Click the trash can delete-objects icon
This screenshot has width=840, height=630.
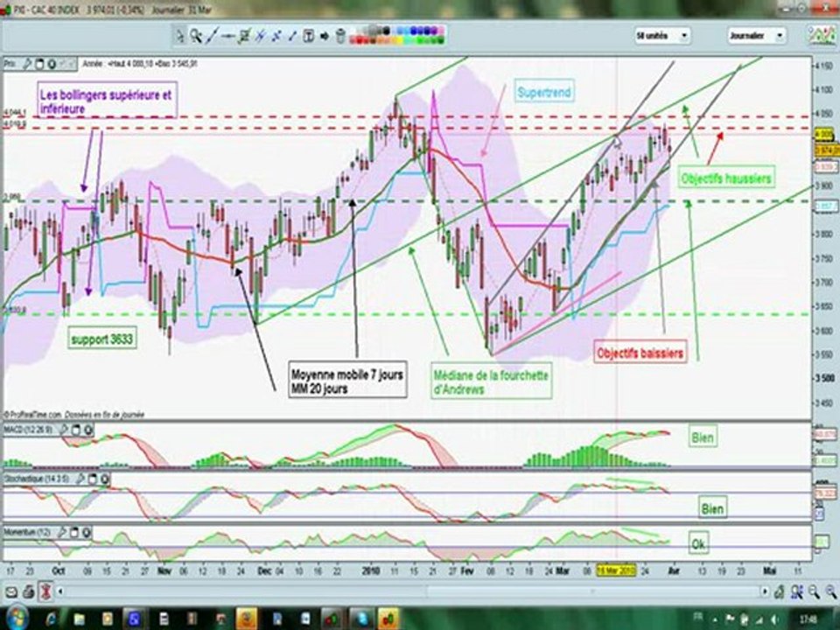click(x=340, y=36)
